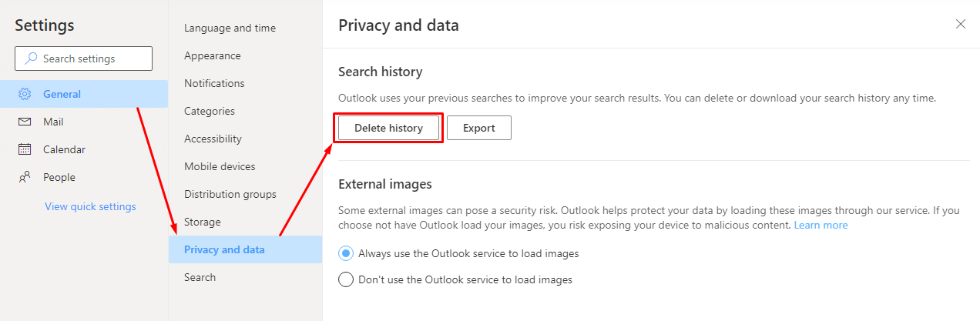Close the Settings panel with X
Image resolution: width=980 pixels, height=321 pixels.
point(961,24)
